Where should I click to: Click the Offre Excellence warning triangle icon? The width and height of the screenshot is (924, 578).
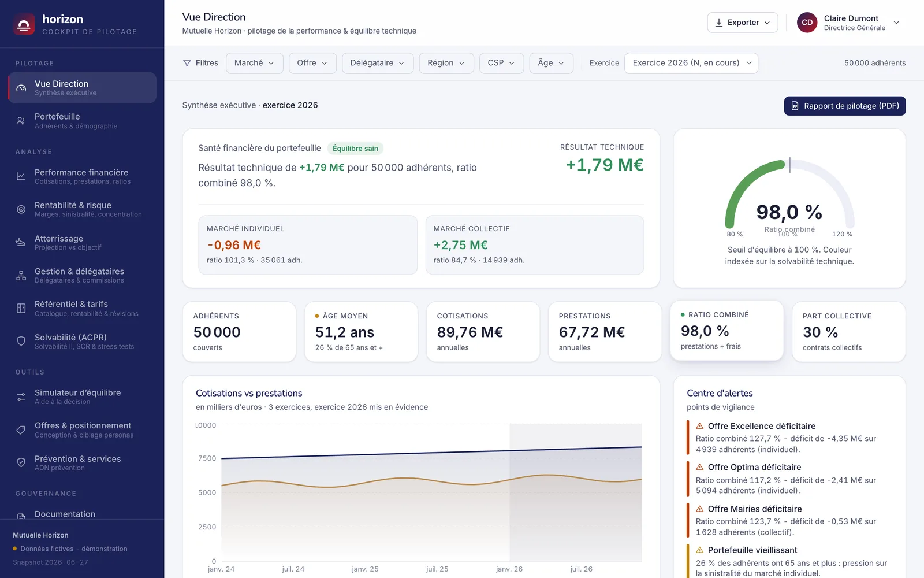tap(700, 426)
